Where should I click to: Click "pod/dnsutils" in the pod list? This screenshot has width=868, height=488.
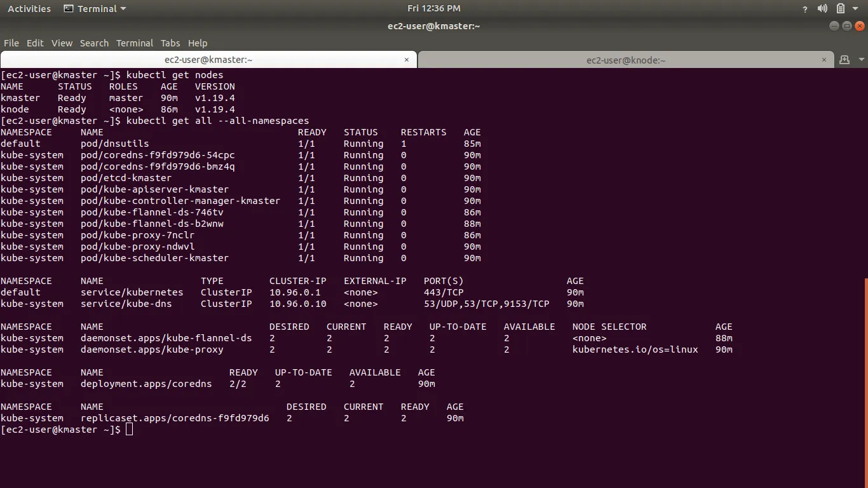[x=115, y=144]
